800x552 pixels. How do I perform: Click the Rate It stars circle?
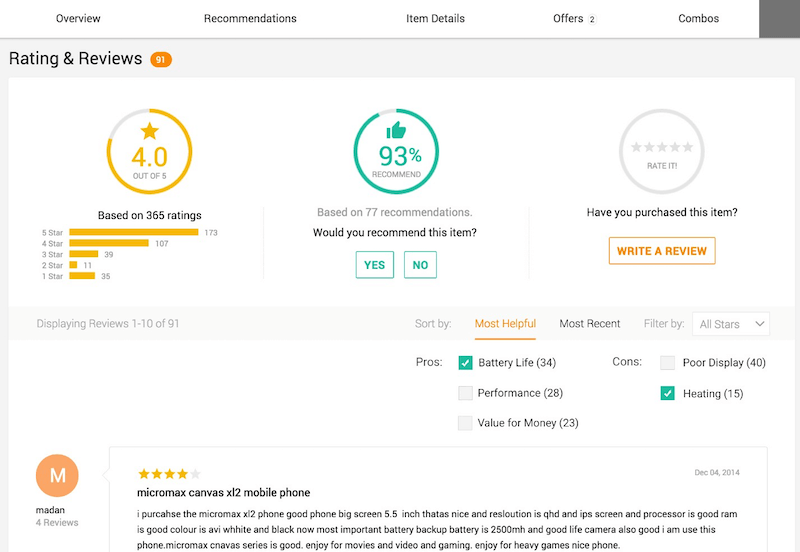pyautogui.click(x=661, y=150)
